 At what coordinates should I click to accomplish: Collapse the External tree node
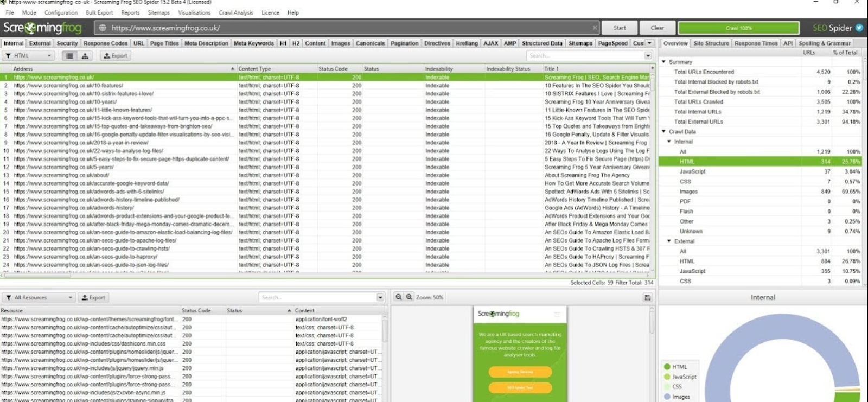[x=669, y=241]
